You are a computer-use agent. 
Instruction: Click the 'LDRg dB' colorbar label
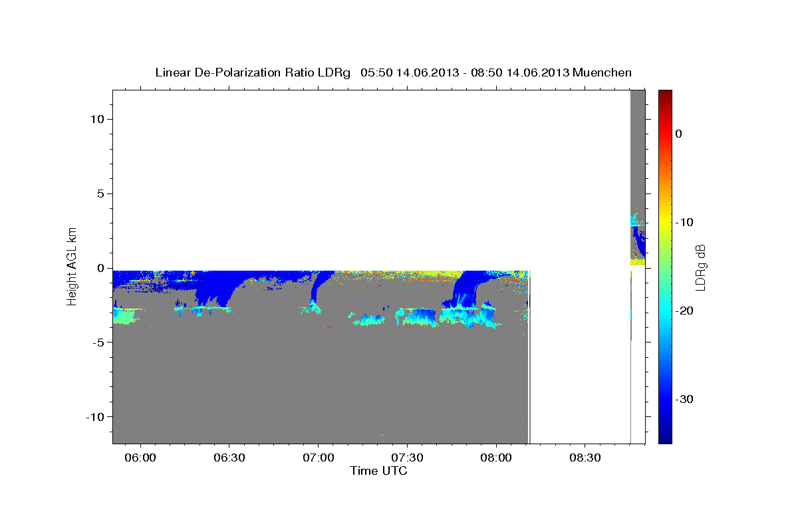(700, 267)
